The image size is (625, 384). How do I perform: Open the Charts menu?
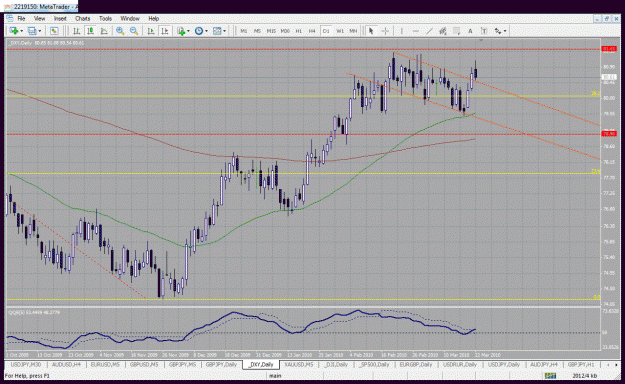(83, 18)
